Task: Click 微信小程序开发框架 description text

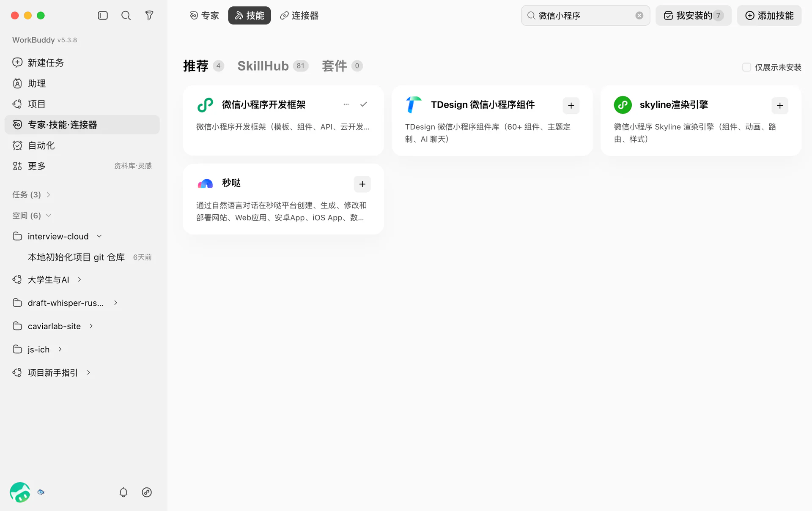Action: coord(283,127)
